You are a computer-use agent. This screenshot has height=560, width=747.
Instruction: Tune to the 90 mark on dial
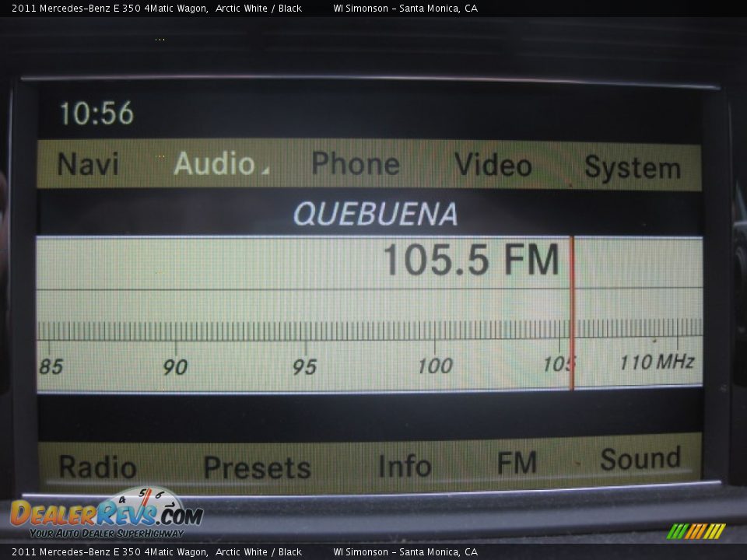click(x=175, y=366)
